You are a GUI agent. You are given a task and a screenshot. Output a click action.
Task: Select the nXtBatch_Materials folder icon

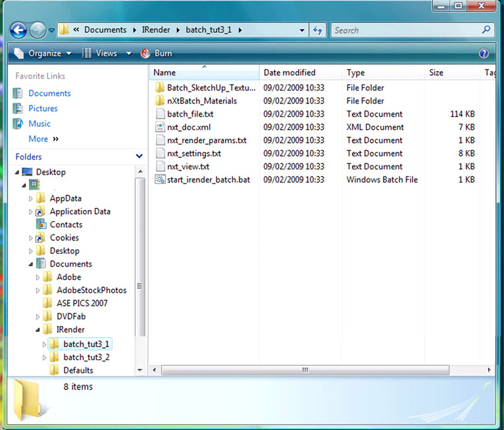(x=160, y=101)
